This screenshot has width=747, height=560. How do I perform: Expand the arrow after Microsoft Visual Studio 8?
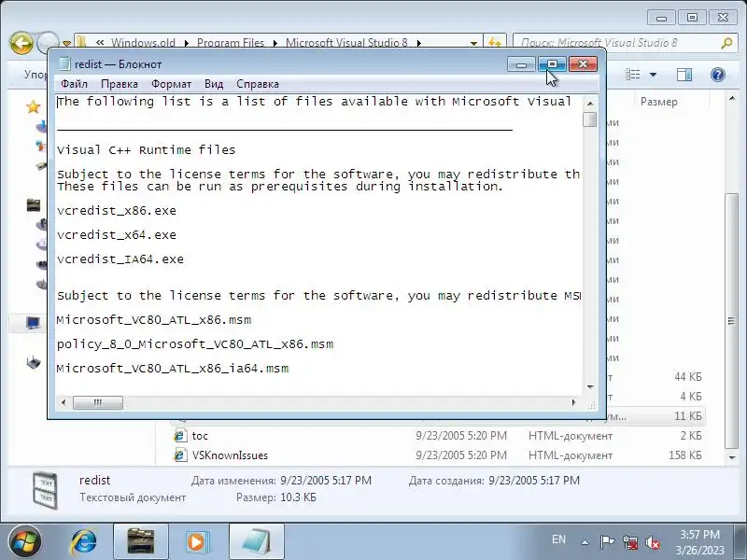pyautogui.click(x=419, y=43)
